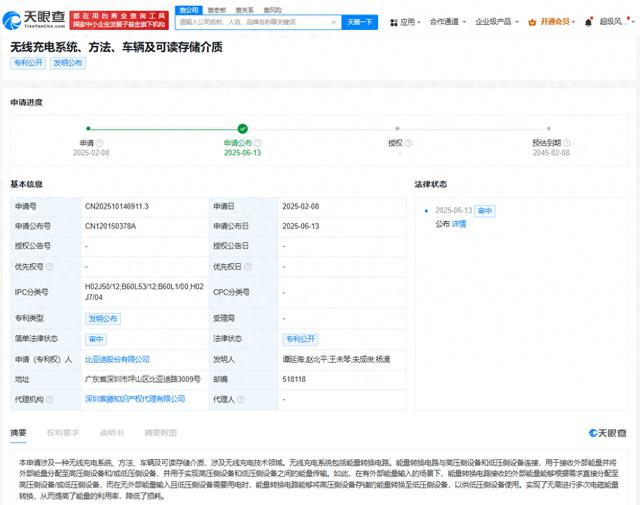
Task: Select the 查关系 search tab
Action: 244,10
